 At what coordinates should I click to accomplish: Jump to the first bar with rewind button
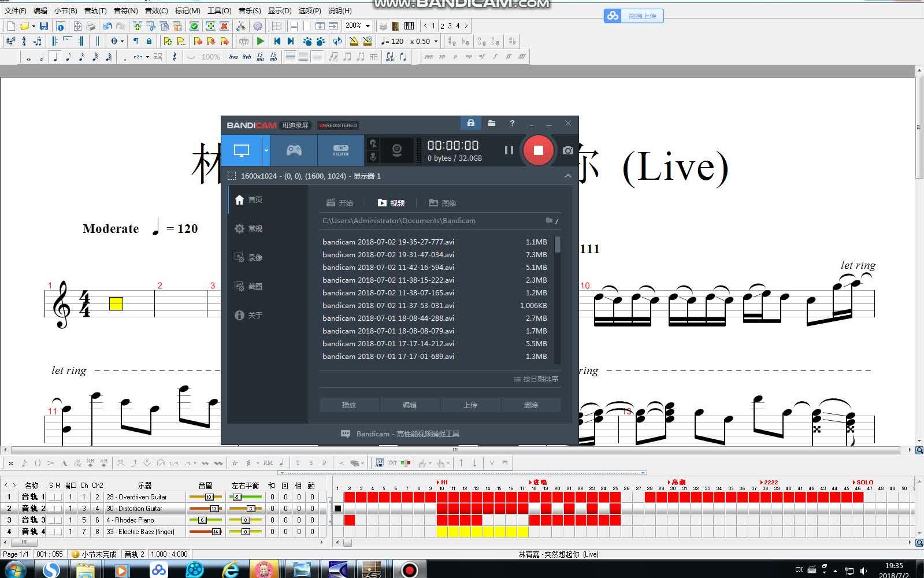point(277,41)
